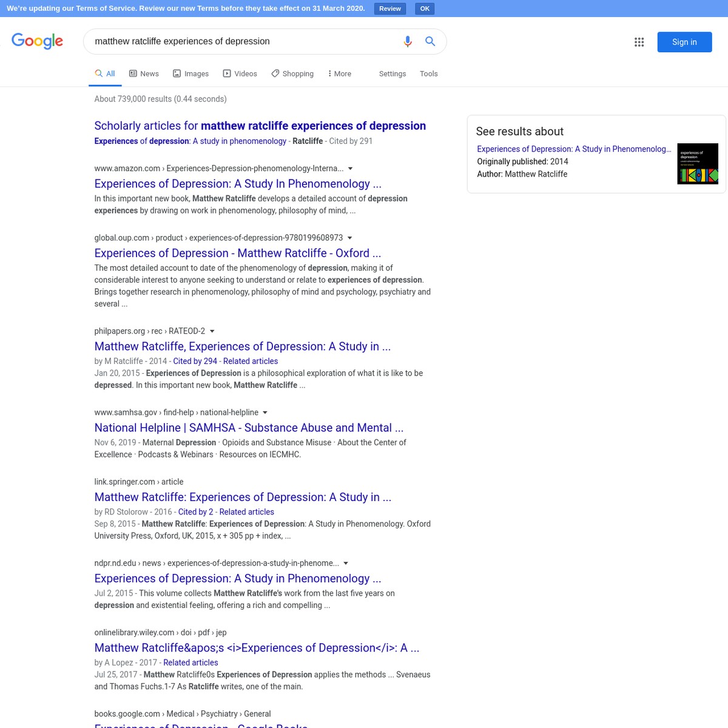This screenshot has height=728, width=728.
Task: Switch to the All search tab
Action: [104, 73]
